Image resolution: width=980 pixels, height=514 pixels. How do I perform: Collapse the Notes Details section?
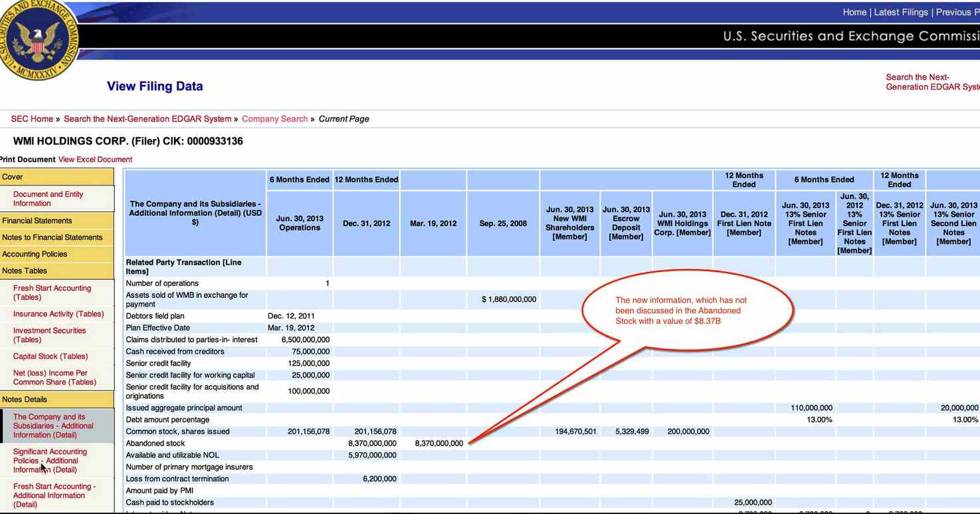point(57,400)
